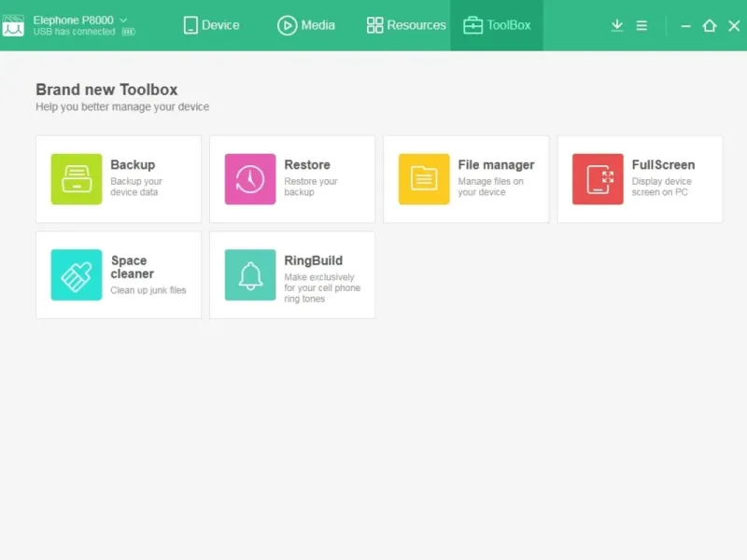
Task: Open the Space cleaner brush icon
Action: point(77,274)
